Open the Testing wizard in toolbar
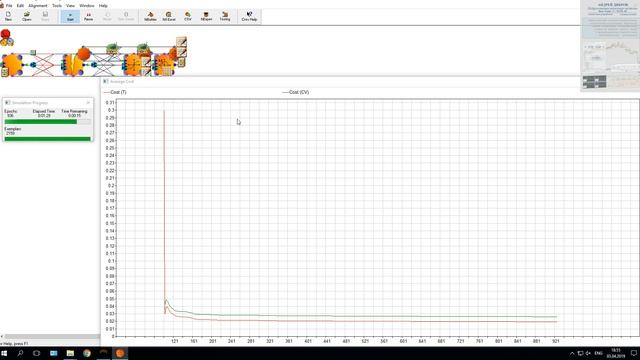 click(x=225, y=17)
